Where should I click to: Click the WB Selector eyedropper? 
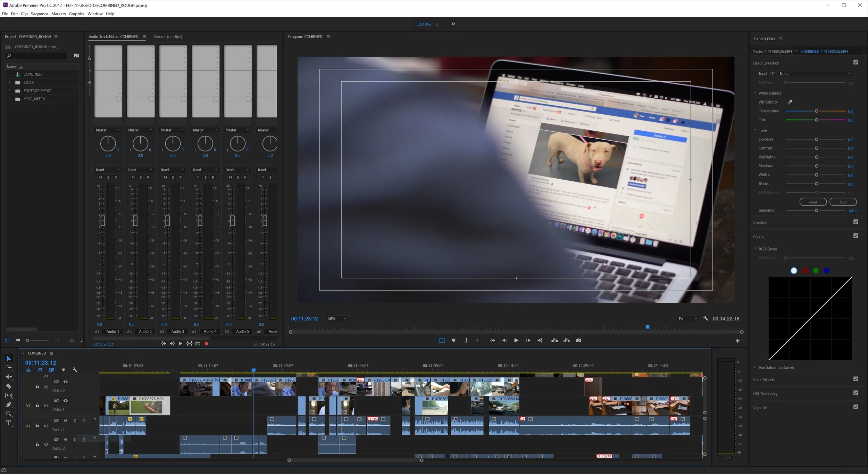[790, 102]
